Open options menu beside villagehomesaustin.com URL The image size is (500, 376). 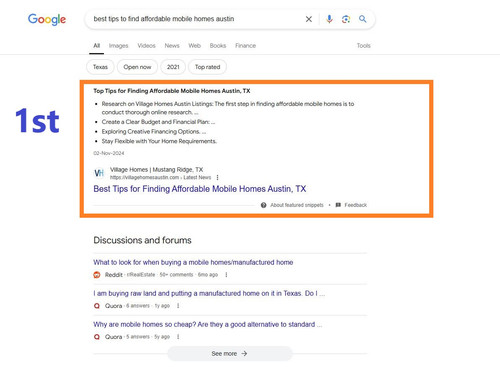(218, 177)
